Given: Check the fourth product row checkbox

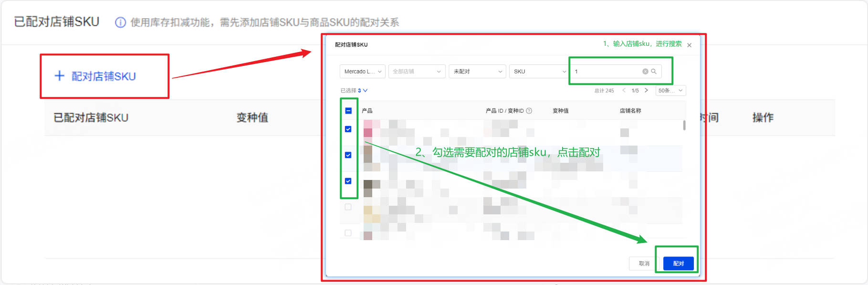Looking at the screenshot, I should pyautogui.click(x=348, y=207).
